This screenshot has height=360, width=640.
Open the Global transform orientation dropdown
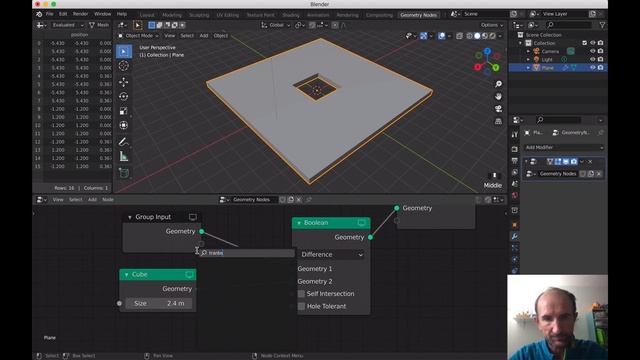[276, 25]
